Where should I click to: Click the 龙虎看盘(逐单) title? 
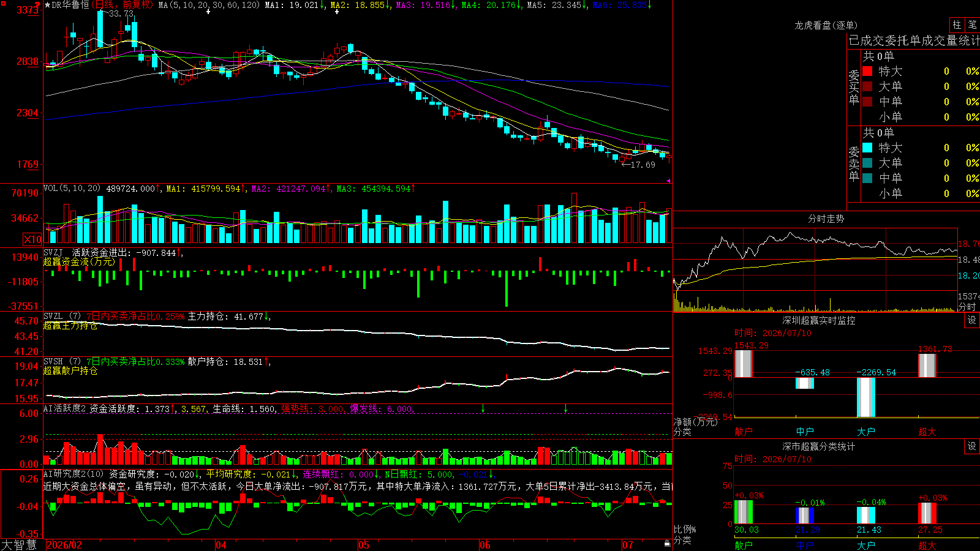pyautogui.click(x=826, y=25)
